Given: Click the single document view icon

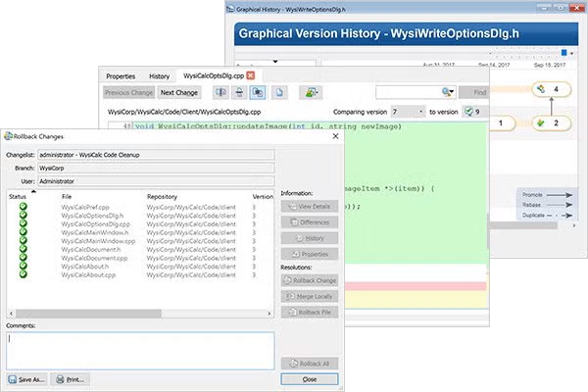Looking at the screenshot, I should pyautogui.click(x=279, y=92).
